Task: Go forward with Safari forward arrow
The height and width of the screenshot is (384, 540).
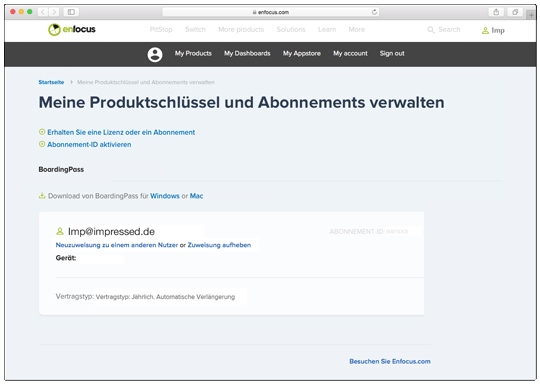Action: coord(54,12)
